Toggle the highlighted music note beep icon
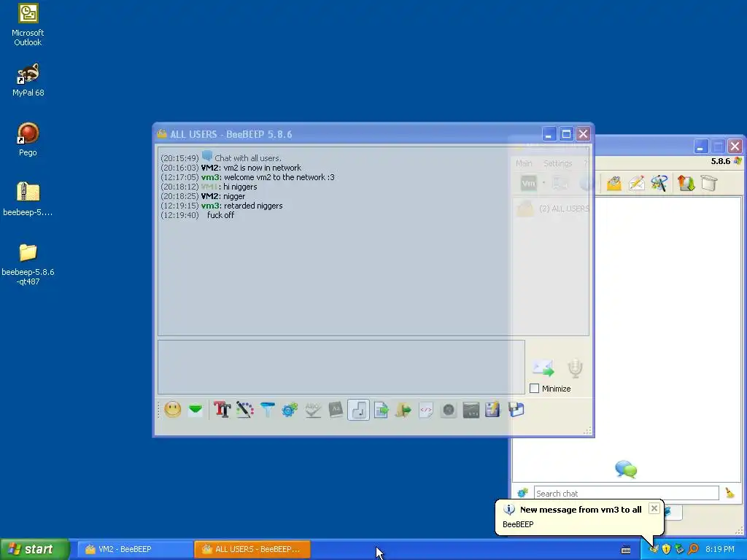Image resolution: width=747 pixels, height=560 pixels. [x=358, y=410]
